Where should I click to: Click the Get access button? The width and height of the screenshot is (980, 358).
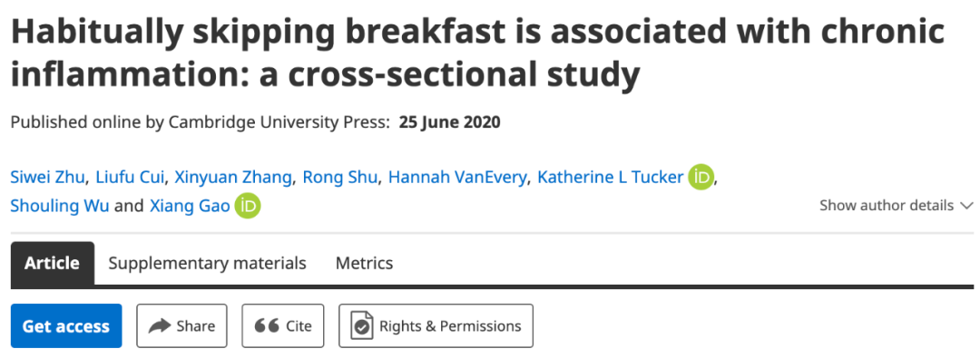66,325
